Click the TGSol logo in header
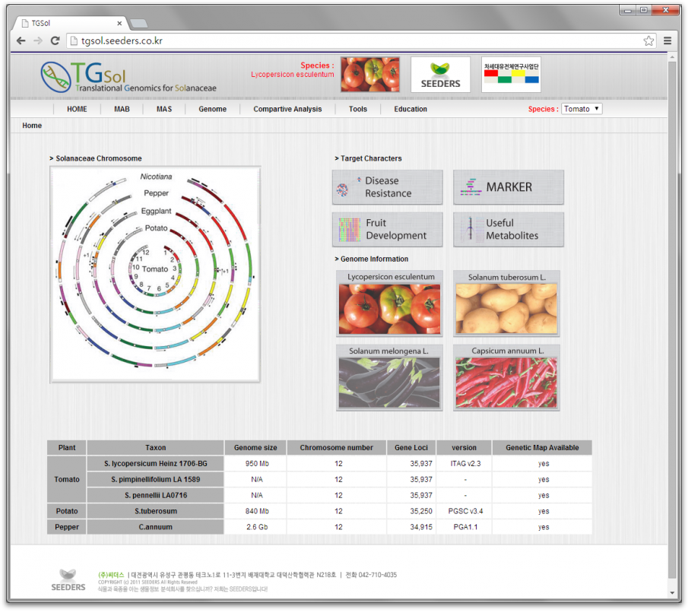 (x=104, y=75)
